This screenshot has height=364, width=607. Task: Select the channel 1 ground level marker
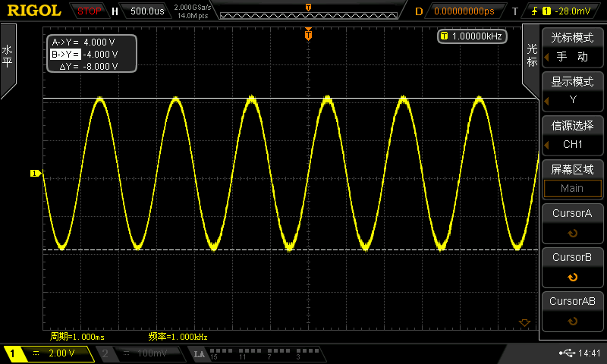(34, 174)
